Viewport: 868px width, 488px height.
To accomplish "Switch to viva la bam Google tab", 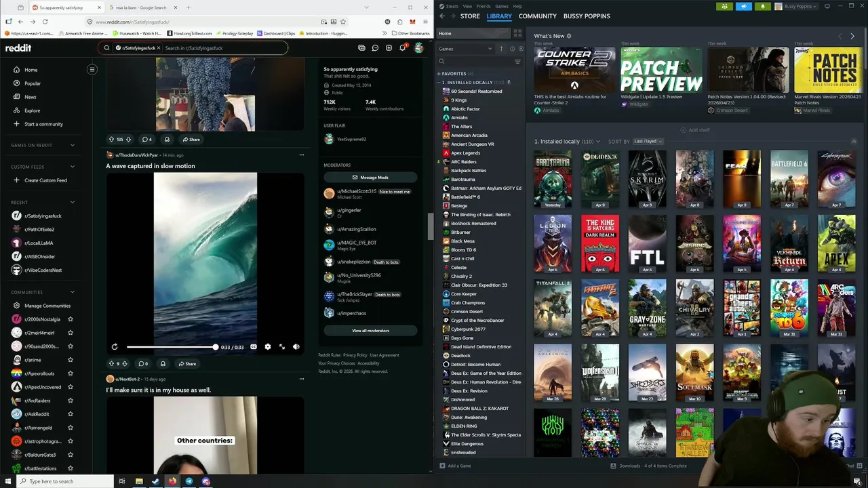I will click(142, 7).
